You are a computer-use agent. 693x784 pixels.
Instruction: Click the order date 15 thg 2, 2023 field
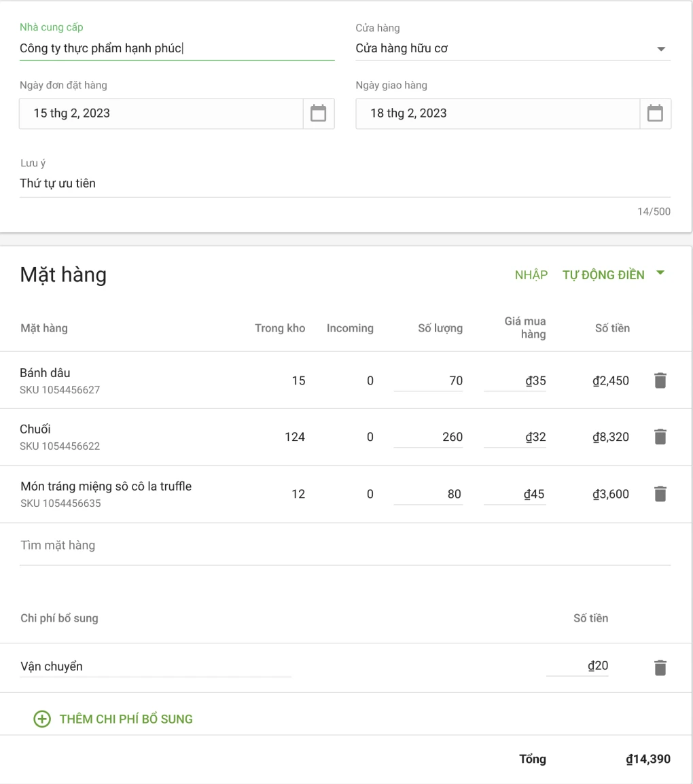pyautogui.click(x=161, y=113)
